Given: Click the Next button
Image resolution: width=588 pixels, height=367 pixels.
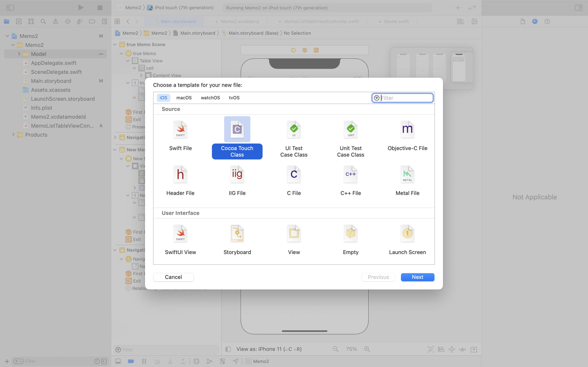Looking at the screenshot, I should coord(418,277).
